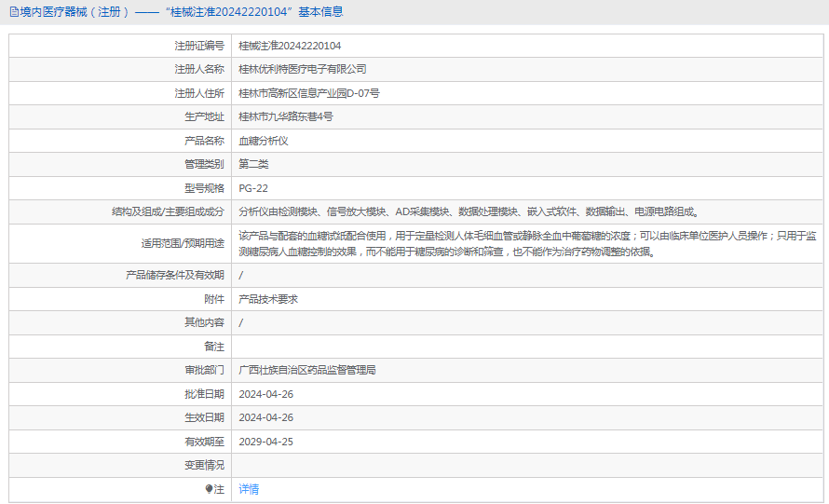Select product name 血糖分析仪
This screenshot has width=829, height=504.
264,141
